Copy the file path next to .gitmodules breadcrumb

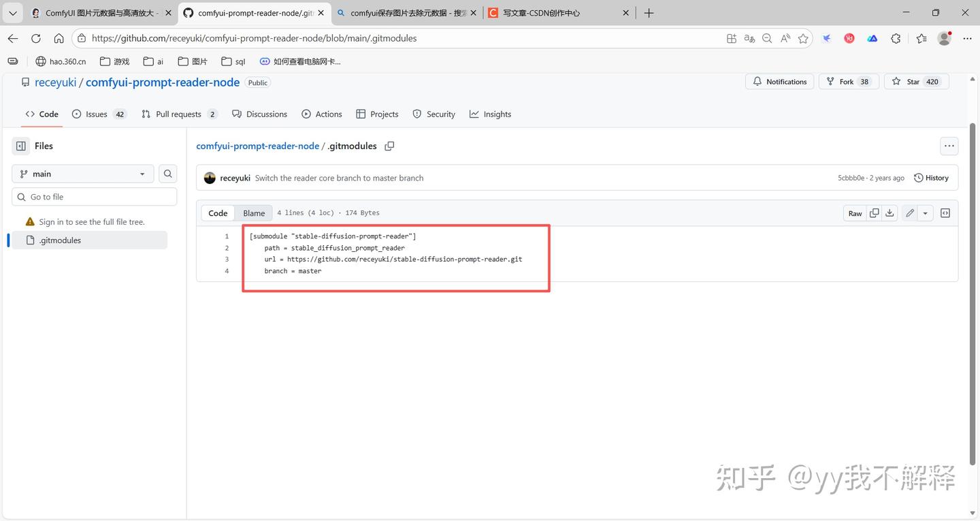389,146
